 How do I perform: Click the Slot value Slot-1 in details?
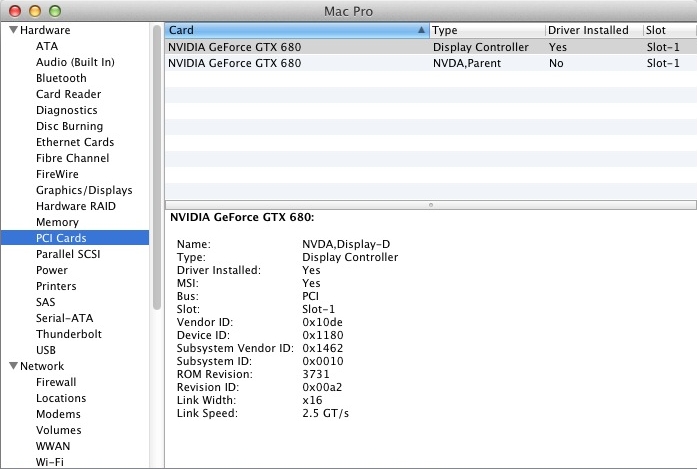(318, 309)
